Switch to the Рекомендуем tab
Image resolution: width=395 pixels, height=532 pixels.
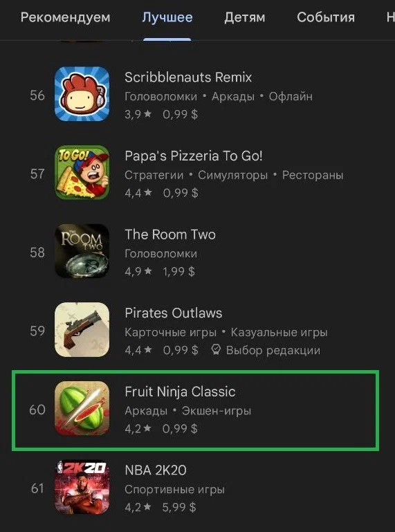point(66,17)
